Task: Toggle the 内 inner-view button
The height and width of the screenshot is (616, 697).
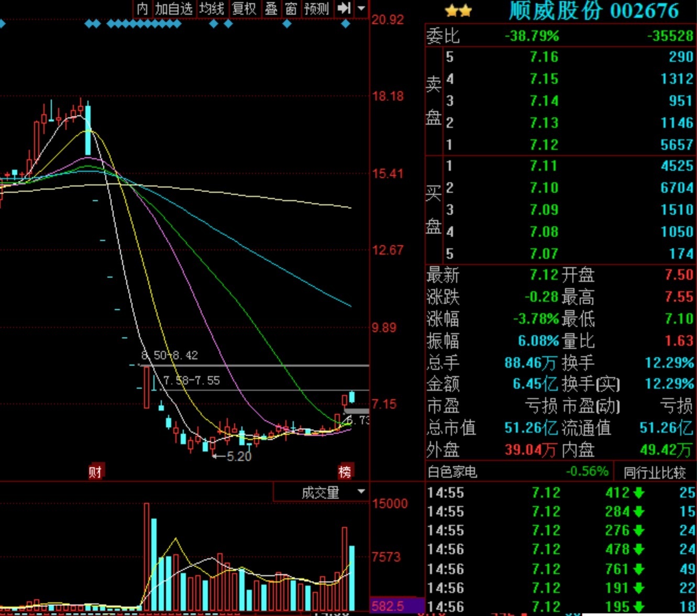Action: 142,8
